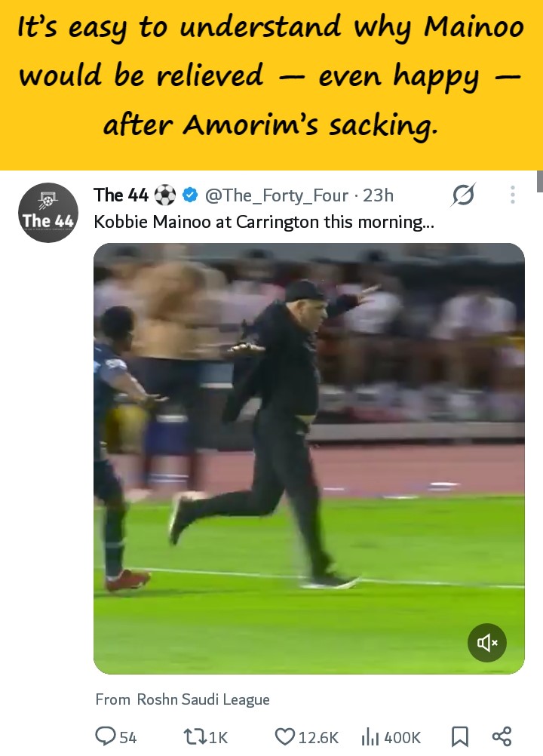
Task: Open Roshn Saudi League source link
Action: (x=203, y=699)
